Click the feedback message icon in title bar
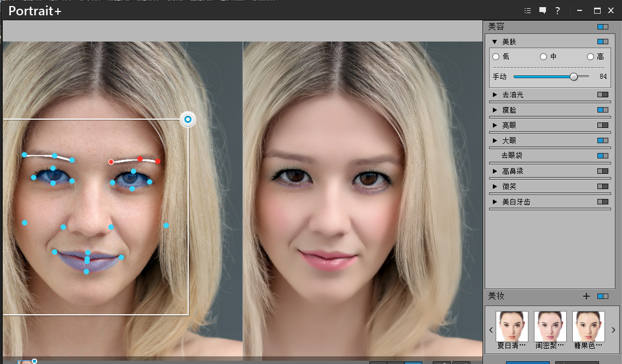Image resolution: width=622 pixels, height=364 pixels. pos(542,10)
